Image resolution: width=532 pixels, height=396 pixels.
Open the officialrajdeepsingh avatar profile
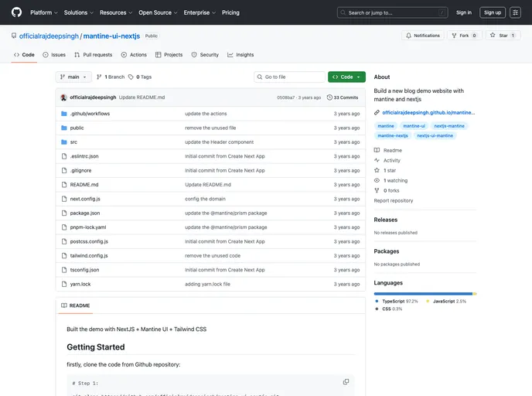click(x=63, y=97)
